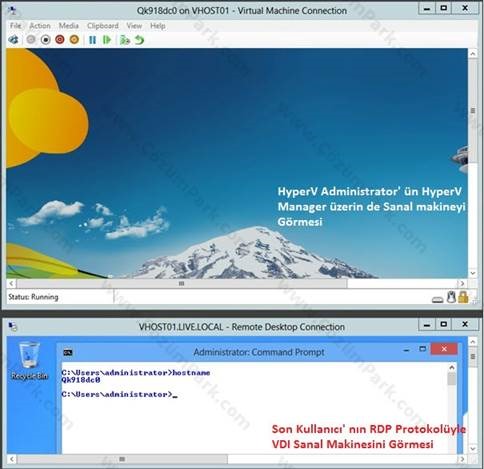The width and height of the screenshot is (484, 469).
Task: Minimize the Remote Desktop Connection window
Action: pyautogui.click(x=427, y=324)
